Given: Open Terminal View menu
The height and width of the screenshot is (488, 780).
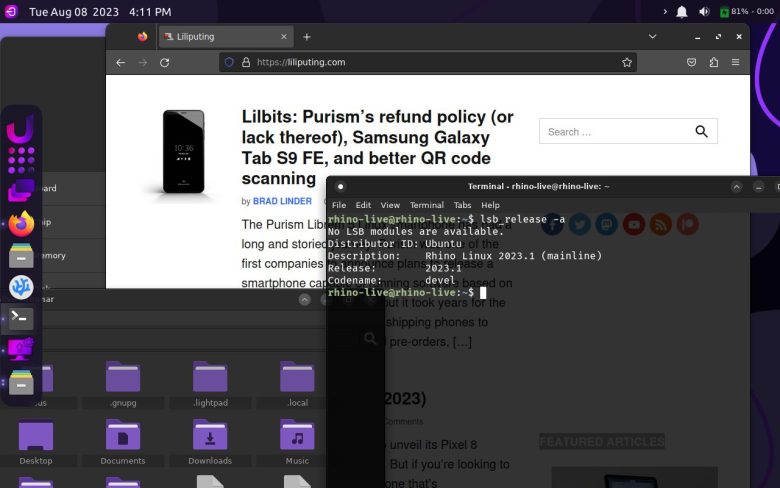Looking at the screenshot, I should (390, 205).
